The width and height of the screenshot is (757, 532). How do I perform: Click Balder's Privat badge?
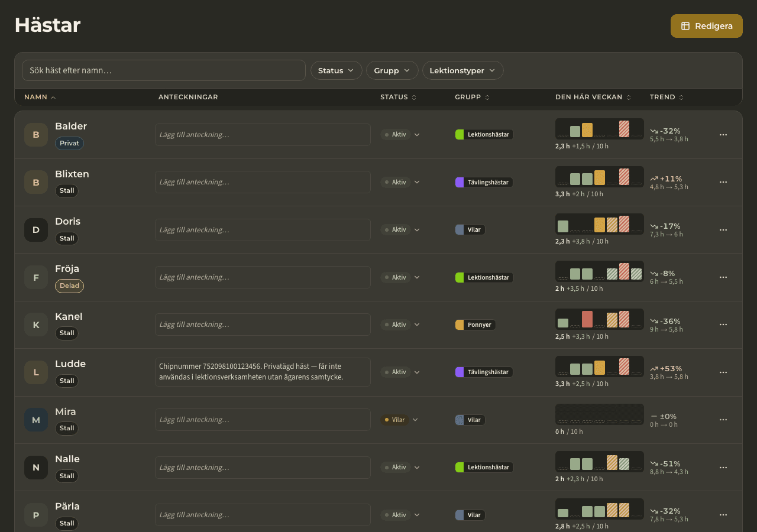[x=70, y=143]
